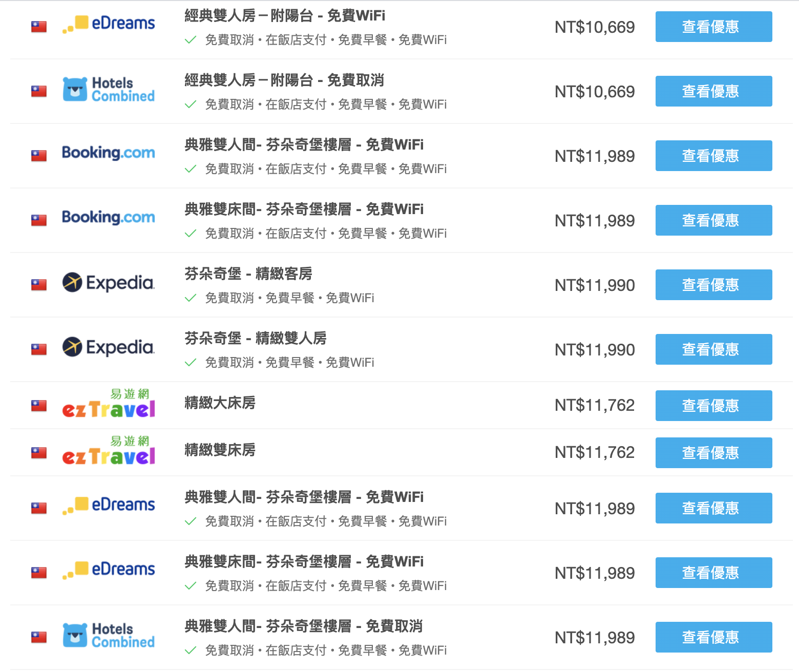
Task: Click amenities text under Expedia 精緻客房
Action: (289, 298)
